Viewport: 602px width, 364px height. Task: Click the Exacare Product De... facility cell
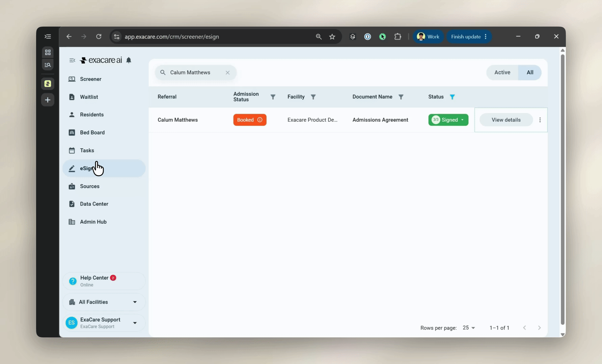point(312,120)
